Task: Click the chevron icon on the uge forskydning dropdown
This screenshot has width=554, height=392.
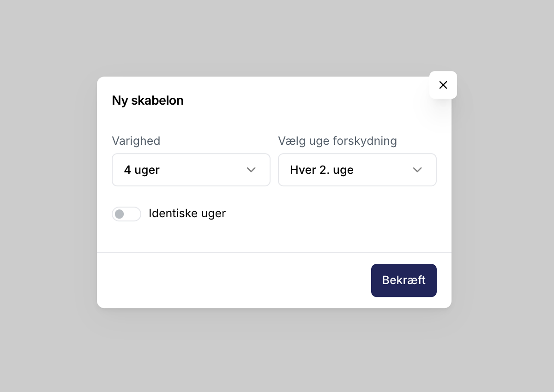Action: point(417,170)
